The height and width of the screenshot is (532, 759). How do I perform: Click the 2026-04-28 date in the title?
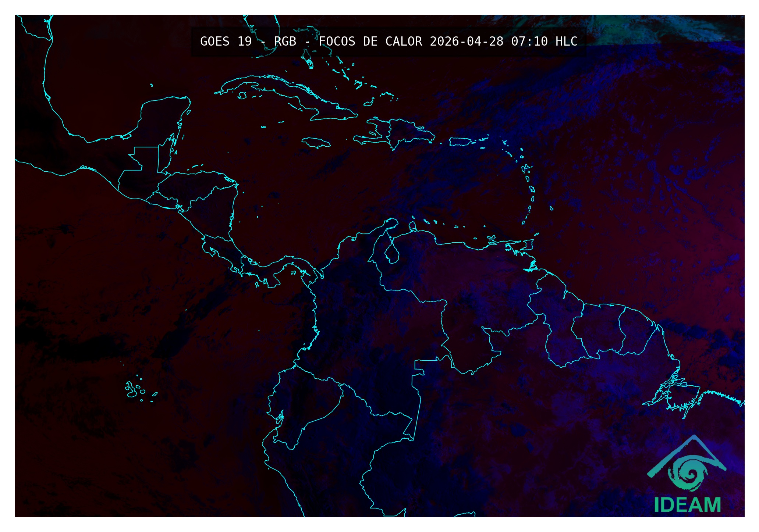click(466, 41)
